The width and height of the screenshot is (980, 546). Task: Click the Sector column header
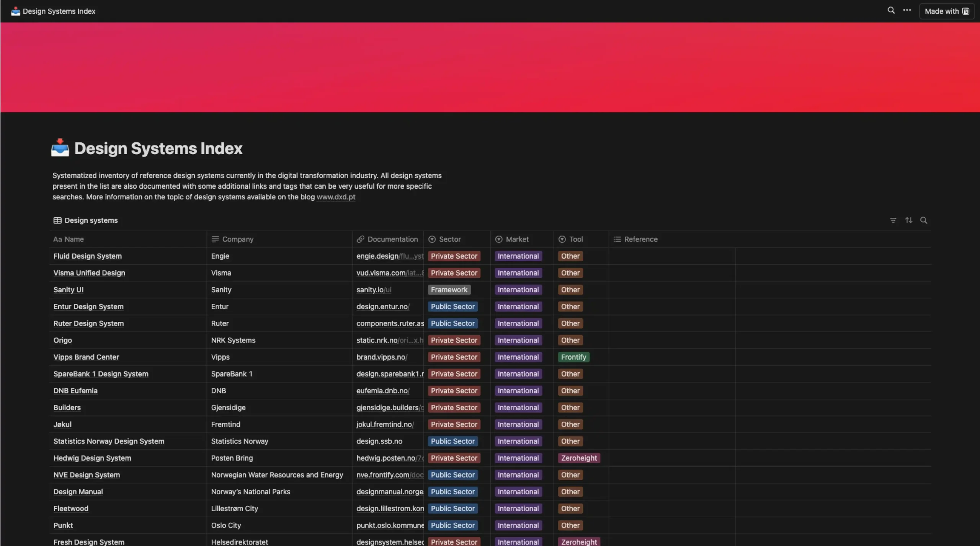click(457, 239)
